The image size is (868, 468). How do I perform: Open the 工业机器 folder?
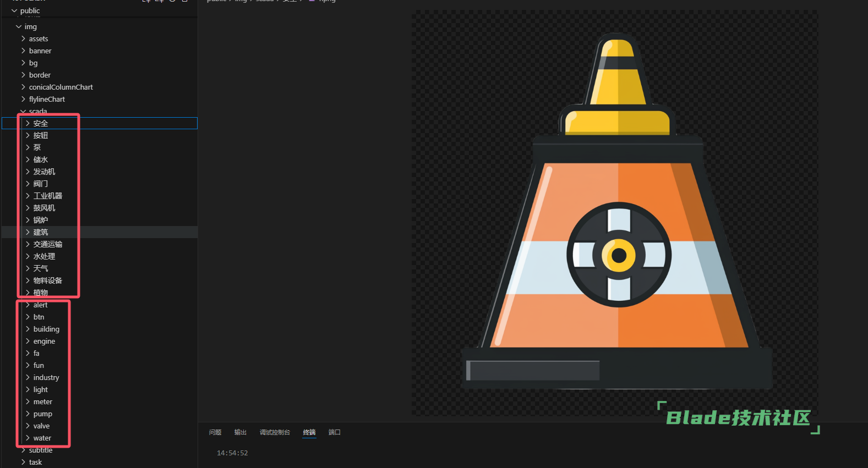pyautogui.click(x=47, y=196)
